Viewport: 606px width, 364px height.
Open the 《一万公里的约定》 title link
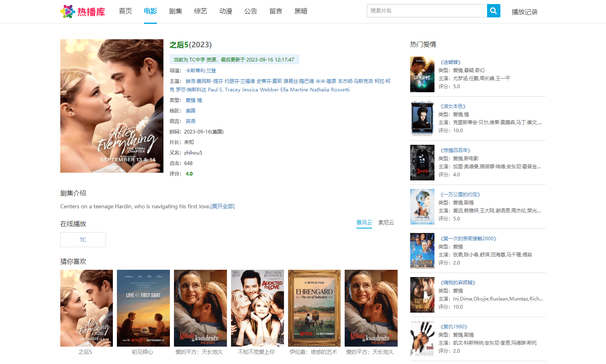click(460, 195)
